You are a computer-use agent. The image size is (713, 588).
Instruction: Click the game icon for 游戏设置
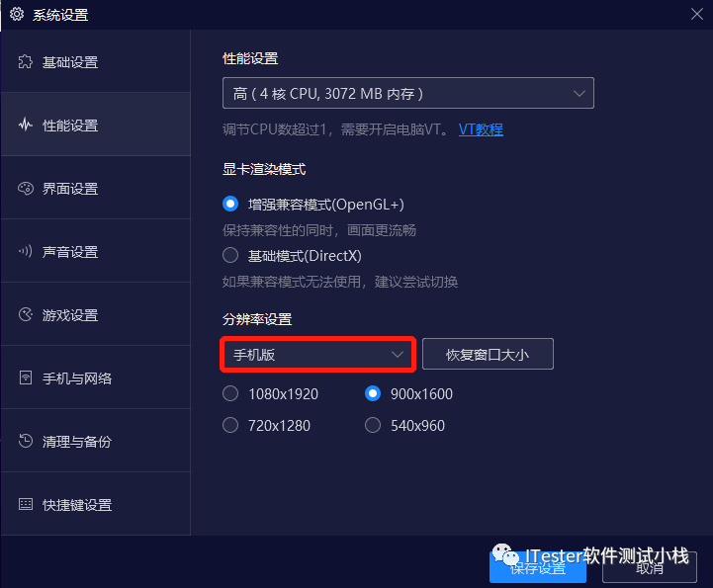pos(26,314)
